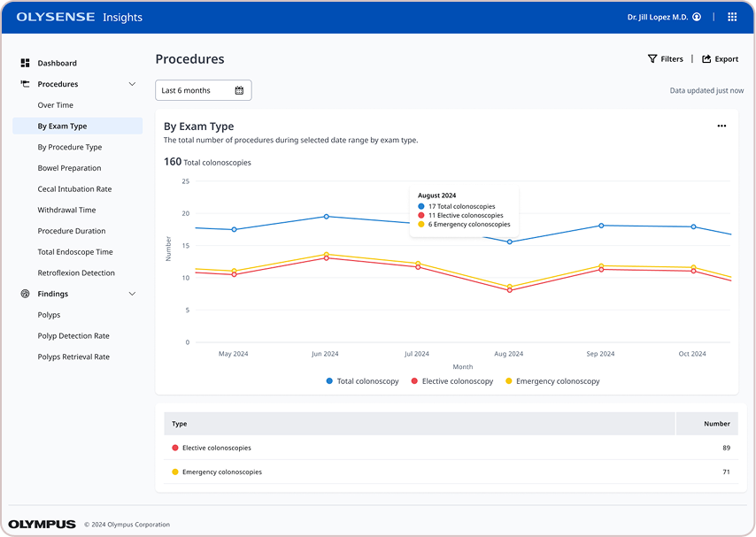Click the yellow swatch beside Emergency colonoscopies row
The width and height of the screenshot is (756, 537).
point(175,472)
